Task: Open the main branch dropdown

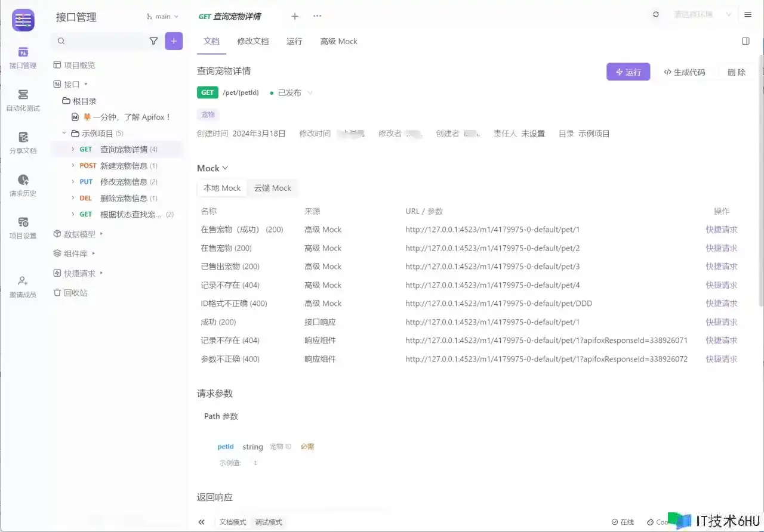Action: coord(162,17)
